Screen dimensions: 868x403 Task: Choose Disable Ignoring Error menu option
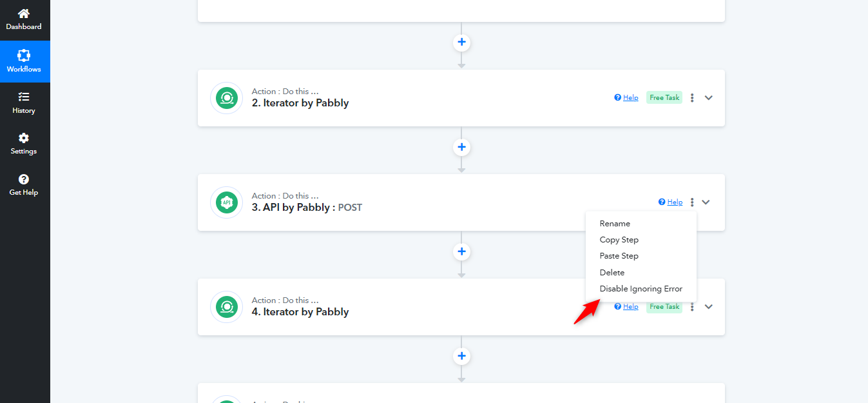(641, 289)
